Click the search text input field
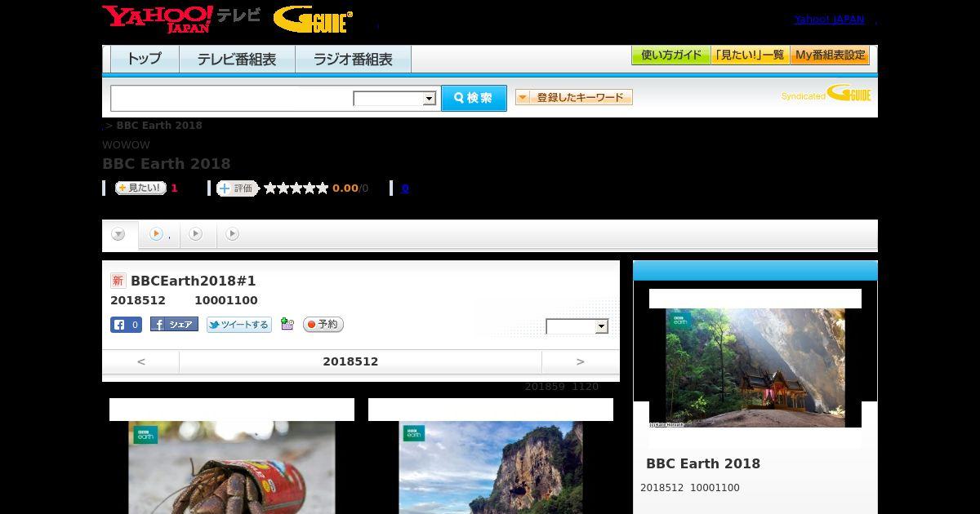Image resolution: width=980 pixels, height=514 pixels. click(x=232, y=99)
